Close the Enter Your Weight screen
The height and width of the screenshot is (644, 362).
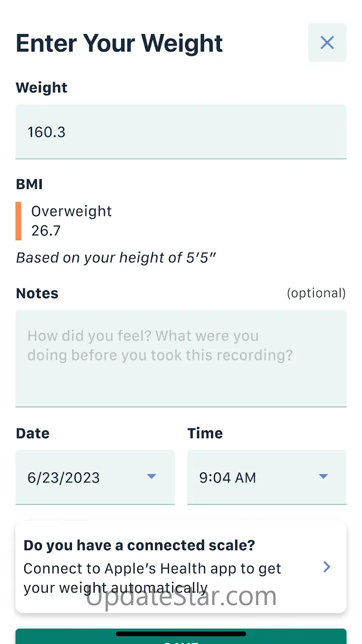click(327, 43)
